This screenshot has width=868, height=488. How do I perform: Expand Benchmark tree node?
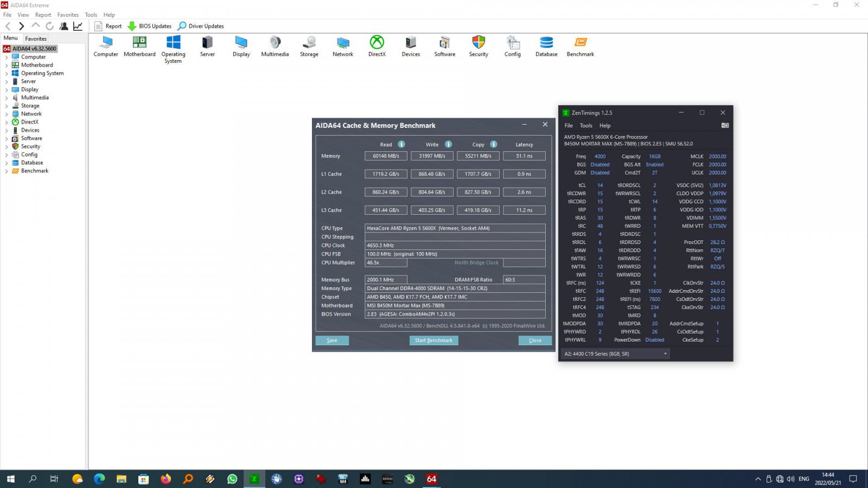(x=7, y=171)
